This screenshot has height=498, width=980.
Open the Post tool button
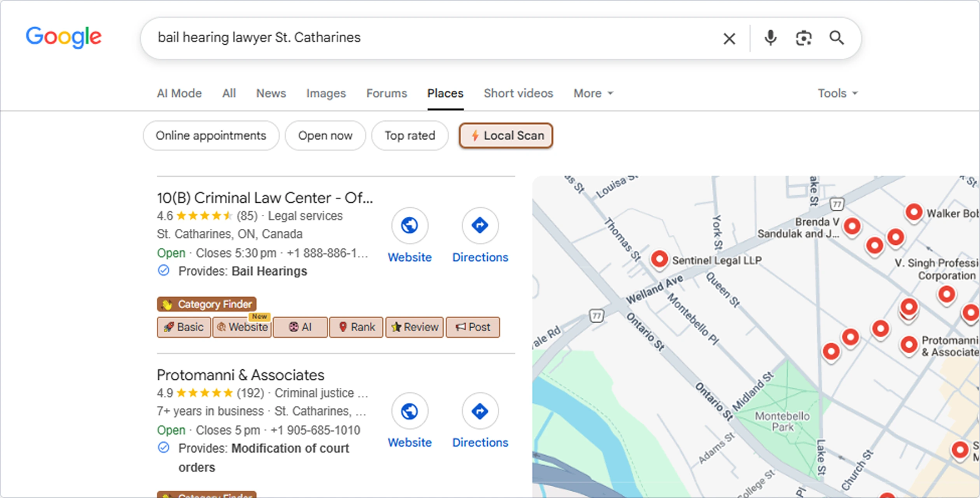473,327
